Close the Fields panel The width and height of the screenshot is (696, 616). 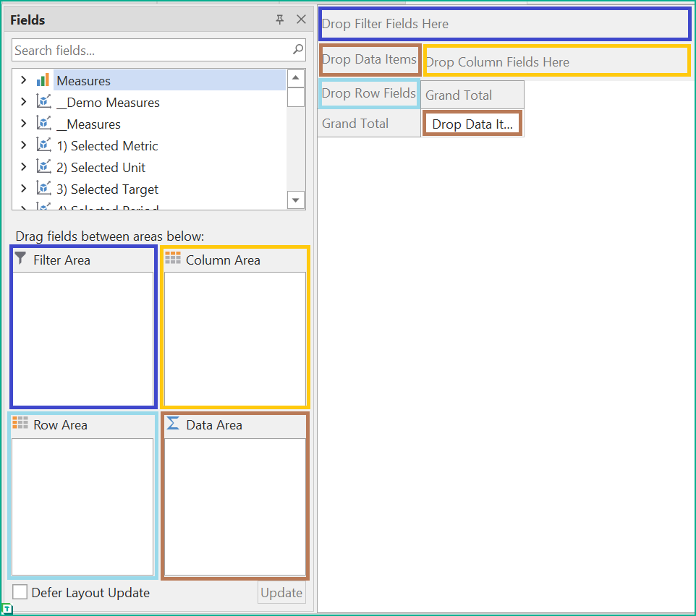click(x=302, y=20)
